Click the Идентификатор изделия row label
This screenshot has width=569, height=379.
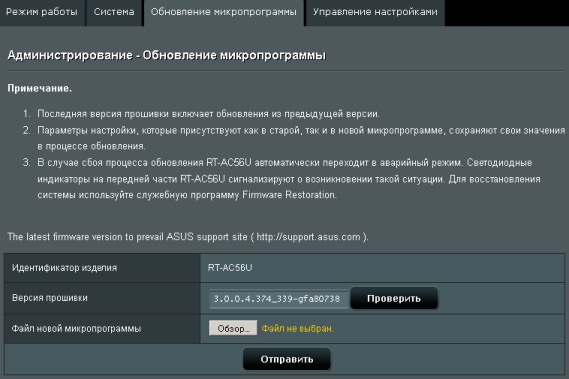65,268
